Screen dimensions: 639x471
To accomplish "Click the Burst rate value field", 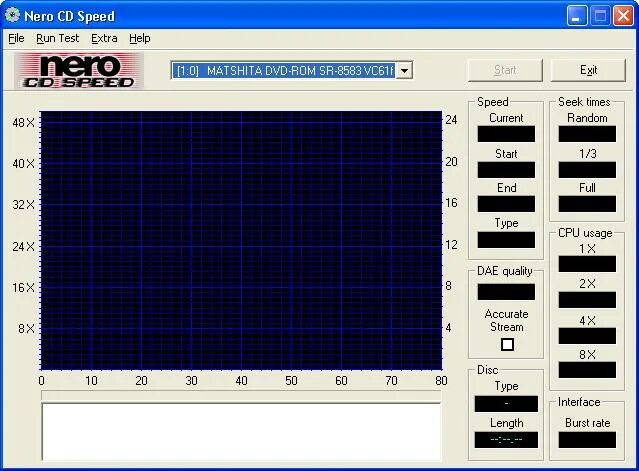I will [x=587, y=440].
